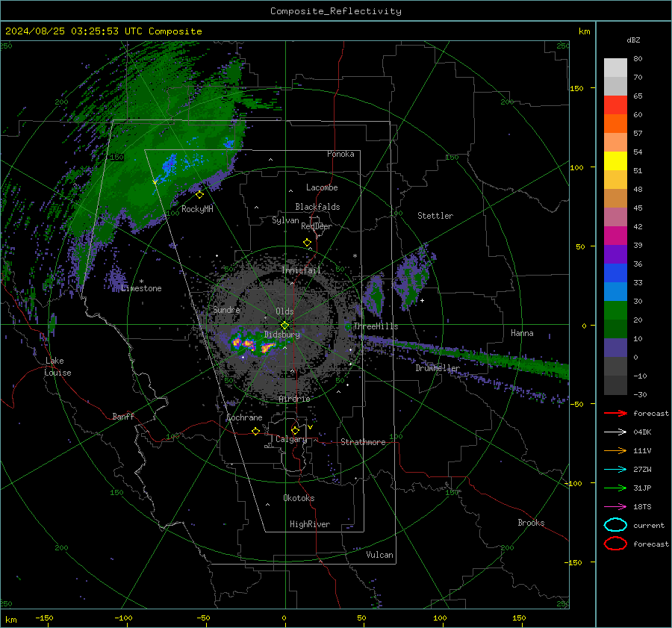Image resolution: width=672 pixels, height=628 pixels.
Task: Click the white plus marker south of Stettler
Action: pyautogui.click(x=422, y=300)
